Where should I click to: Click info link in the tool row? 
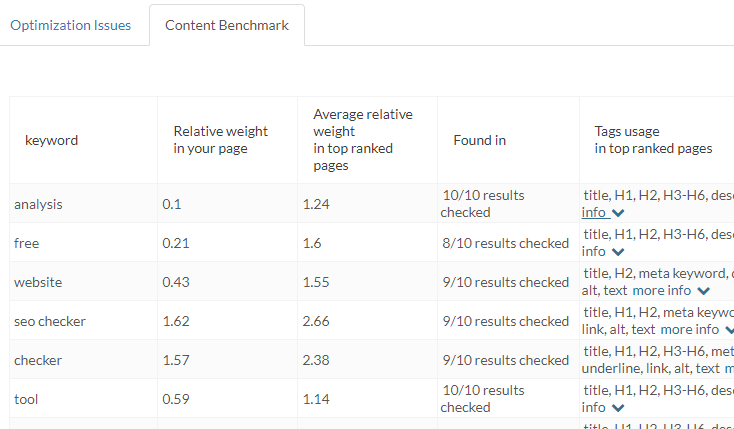pyautogui.click(x=594, y=407)
